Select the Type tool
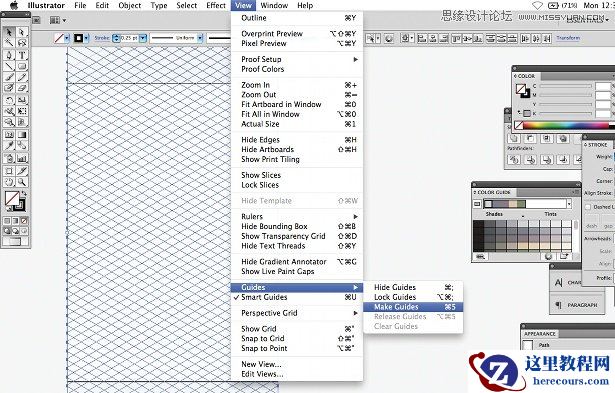The width and height of the screenshot is (615, 393). pos(22,55)
